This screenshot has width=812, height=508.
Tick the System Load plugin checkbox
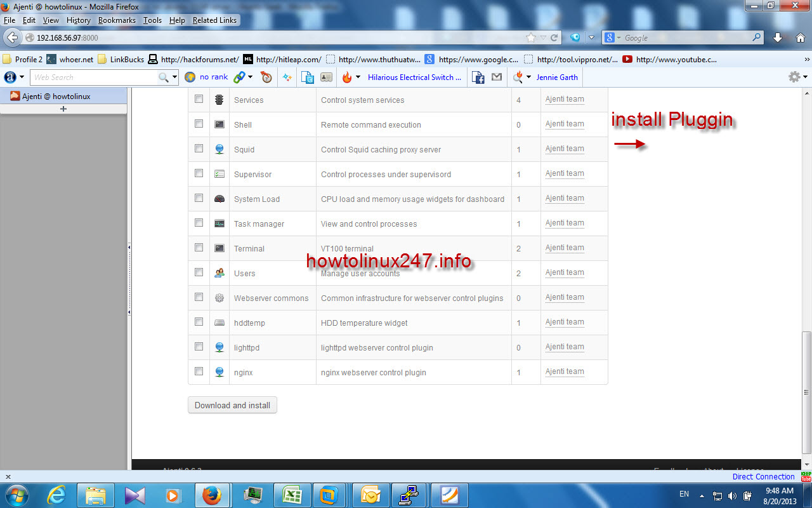199,198
